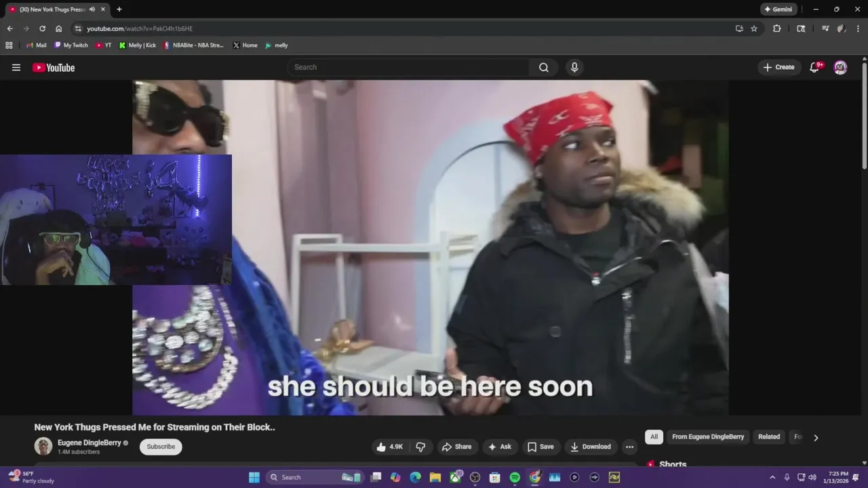The width and height of the screenshot is (868, 488).
Task: Go back in browser history
Action: [x=9, y=28]
